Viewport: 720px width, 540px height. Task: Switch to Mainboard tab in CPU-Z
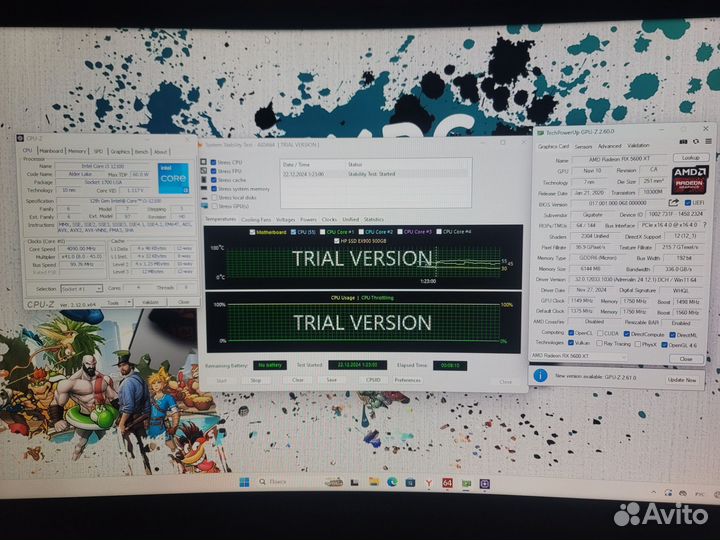tap(51, 151)
